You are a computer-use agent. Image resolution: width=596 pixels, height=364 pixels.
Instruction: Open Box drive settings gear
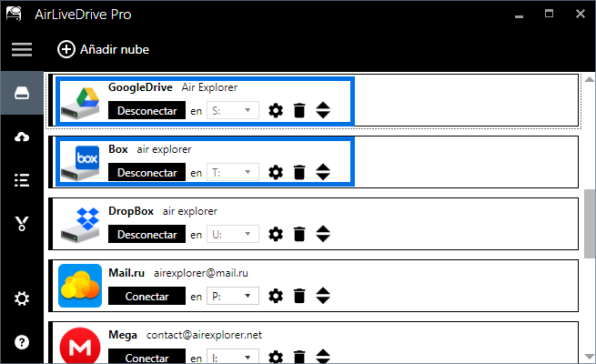click(x=276, y=173)
